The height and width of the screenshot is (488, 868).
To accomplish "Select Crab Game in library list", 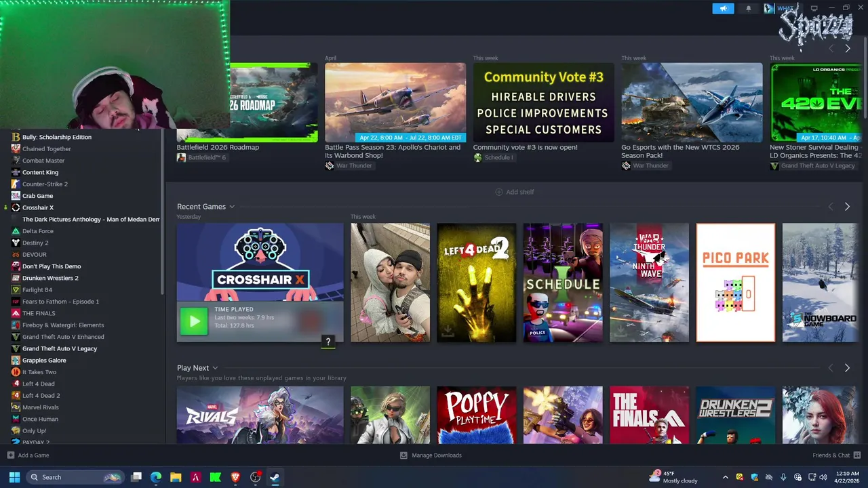I will (x=37, y=196).
